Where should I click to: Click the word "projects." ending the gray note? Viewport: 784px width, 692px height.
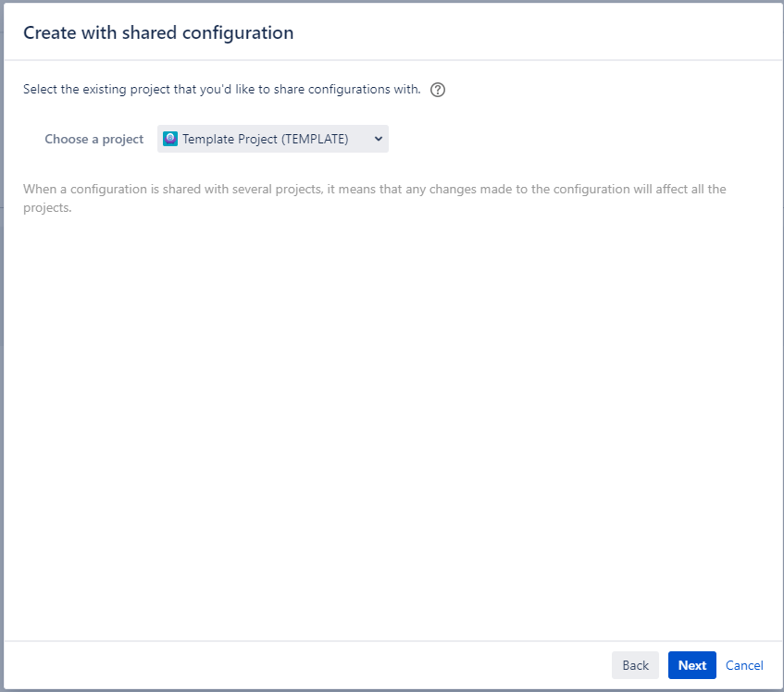coord(47,208)
